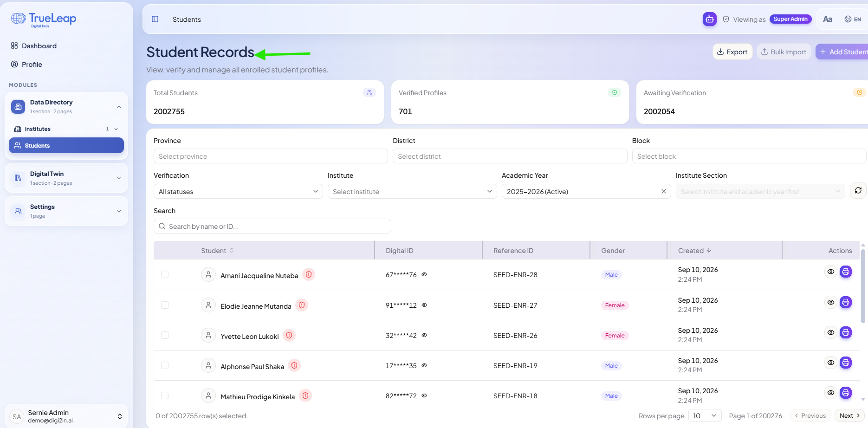Image resolution: width=868 pixels, height=428 pixels.
Task: Click unverified shield beside Amani Jacqueline Nuteba
Action: point(309,274)
